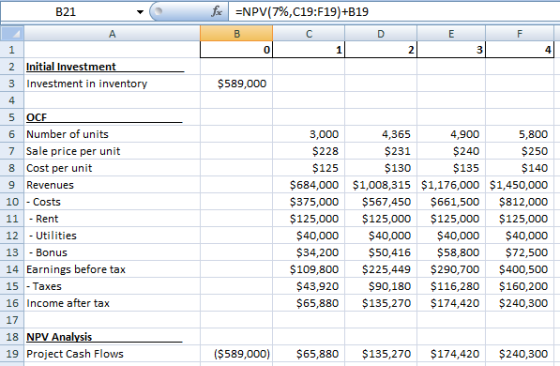The width and height of the screenshot is (560, 366).
Task: Click the $72,500 bonus cell
Action: tap(520, 252)
